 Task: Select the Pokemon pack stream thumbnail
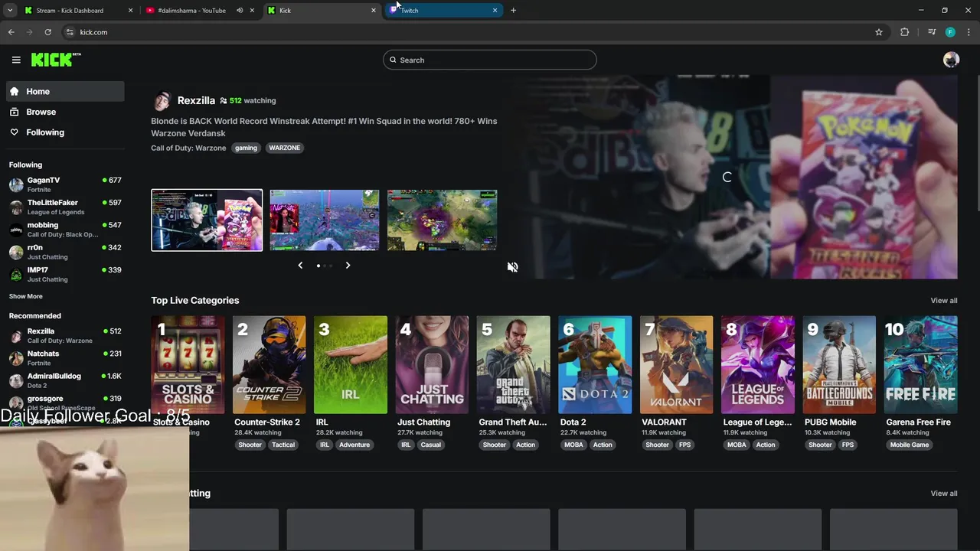(207, 220)
